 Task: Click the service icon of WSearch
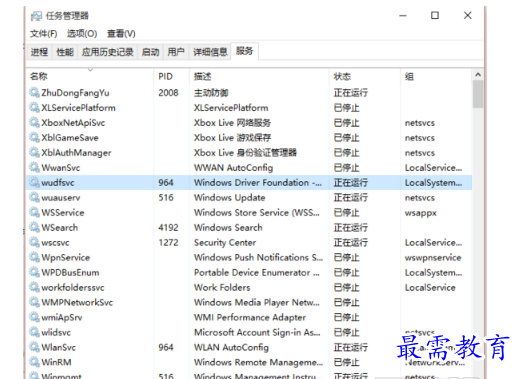[x=34, y=227]
